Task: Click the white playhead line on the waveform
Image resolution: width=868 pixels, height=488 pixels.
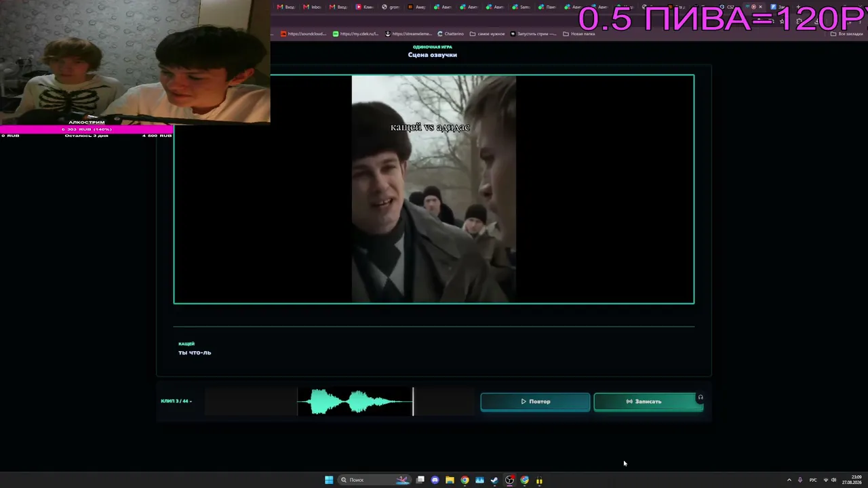Action: (413, 402)
